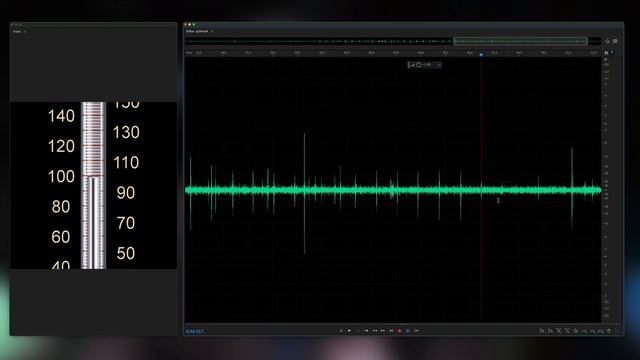Image resolution: width=640 pixels, height=360 pixels.
Task: Start playback with the Play button
Action: pos(349,331)
